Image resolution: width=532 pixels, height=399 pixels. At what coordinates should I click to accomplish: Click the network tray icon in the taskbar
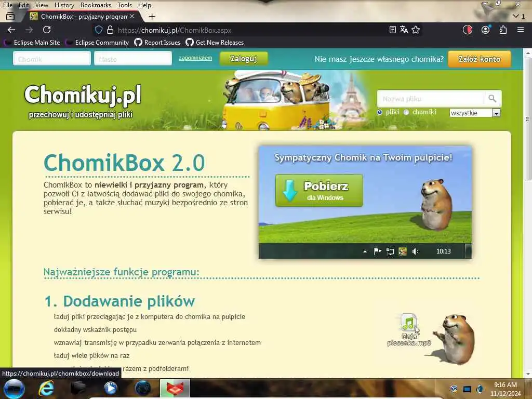click(x=467, y=389)
